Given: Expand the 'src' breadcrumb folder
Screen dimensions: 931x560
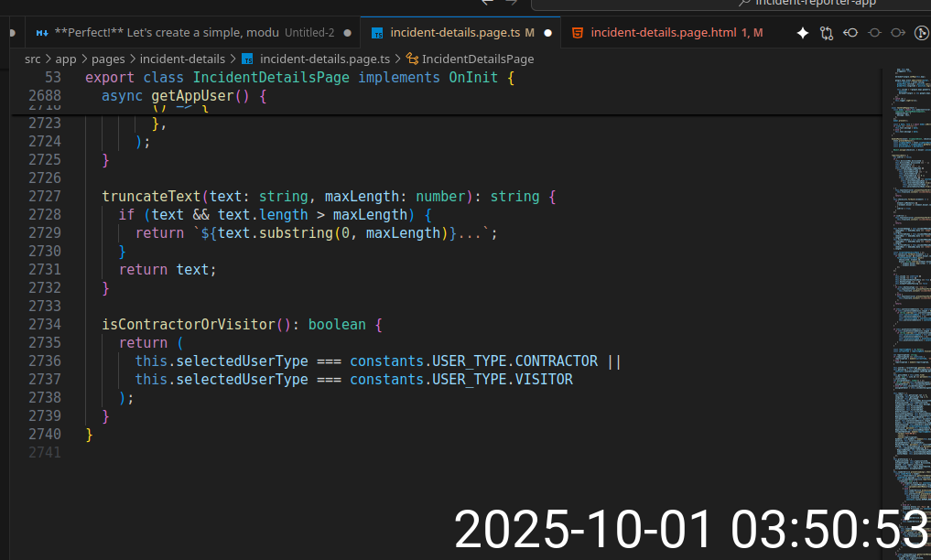Looking at the screenshot, I should tap(33, 59).
